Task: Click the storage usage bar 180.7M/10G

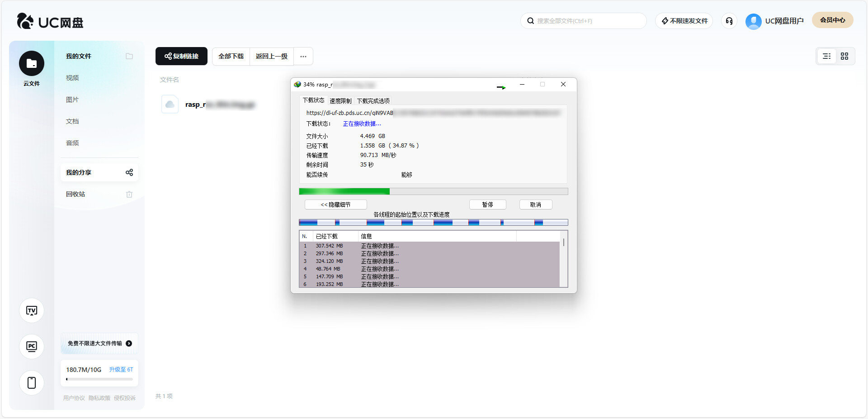Action: pyautogui.click(x=99, y=379)
